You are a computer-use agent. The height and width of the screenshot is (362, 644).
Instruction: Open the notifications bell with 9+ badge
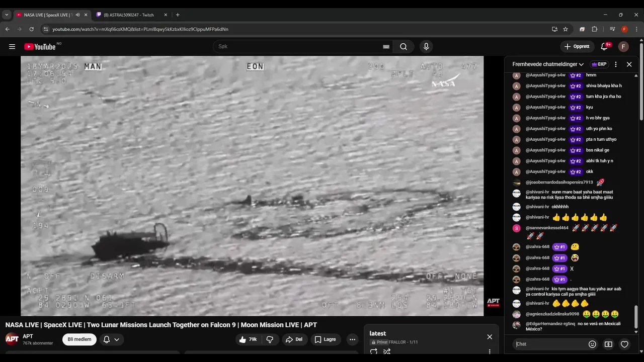click(605, 47)
